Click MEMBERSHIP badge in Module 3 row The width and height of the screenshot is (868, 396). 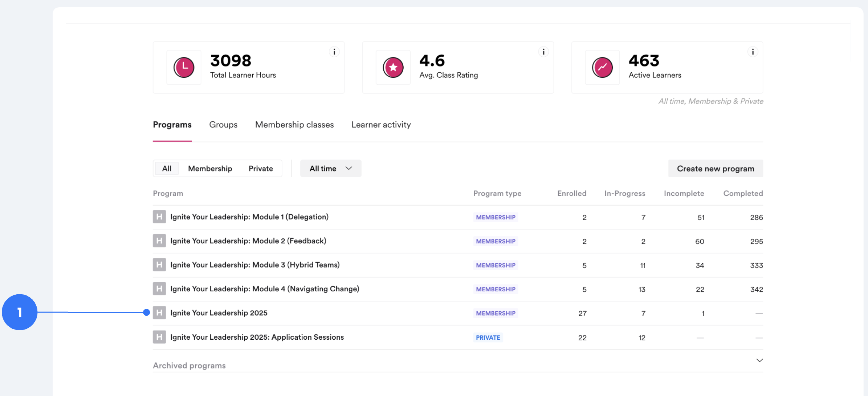click(x=496, y=265)
